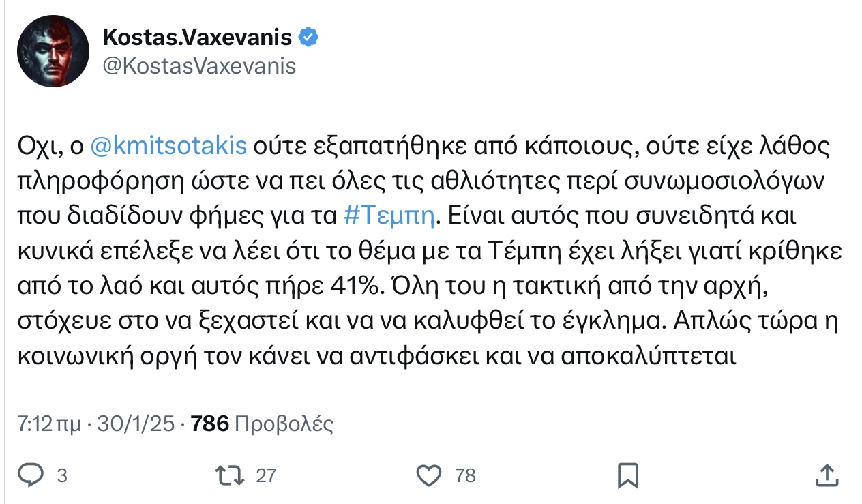Click the 786 view count number

coord(210,424)
